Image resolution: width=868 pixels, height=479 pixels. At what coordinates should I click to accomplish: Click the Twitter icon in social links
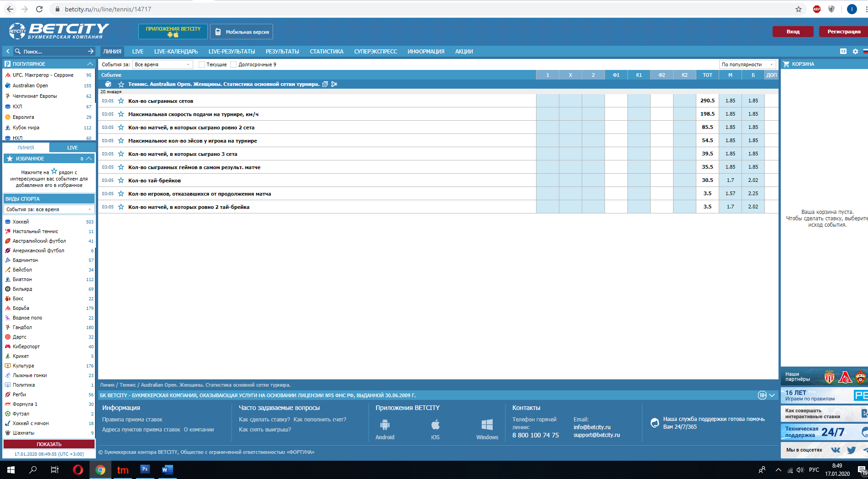851,450
